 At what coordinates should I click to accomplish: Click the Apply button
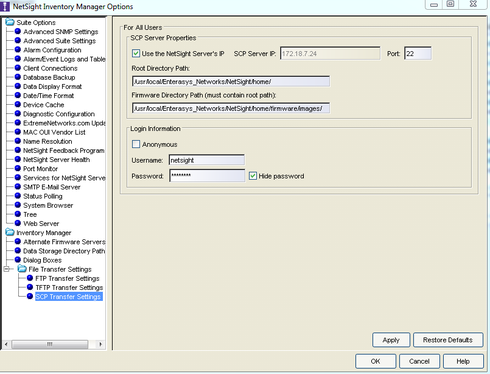pyautogui.click(x=391, y=340)
